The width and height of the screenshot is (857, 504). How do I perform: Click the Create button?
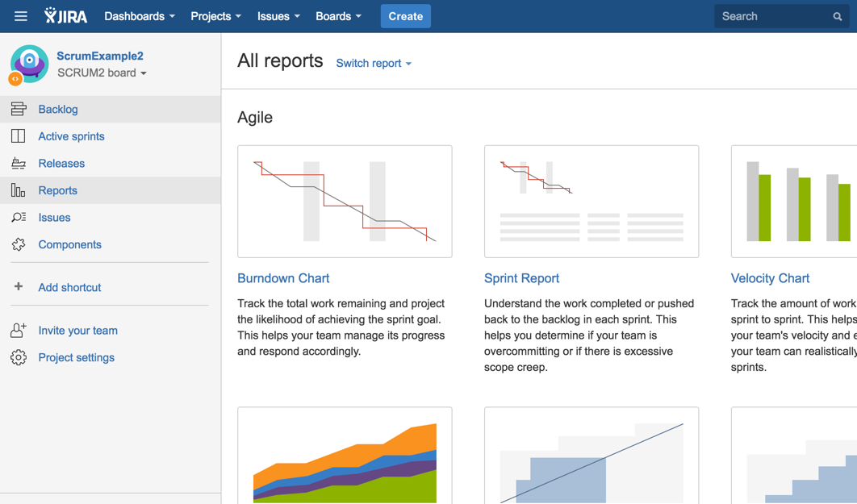406,16
